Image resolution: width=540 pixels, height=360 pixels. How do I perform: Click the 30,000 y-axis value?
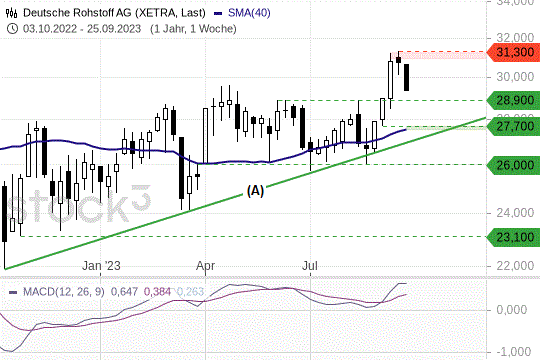515,76
